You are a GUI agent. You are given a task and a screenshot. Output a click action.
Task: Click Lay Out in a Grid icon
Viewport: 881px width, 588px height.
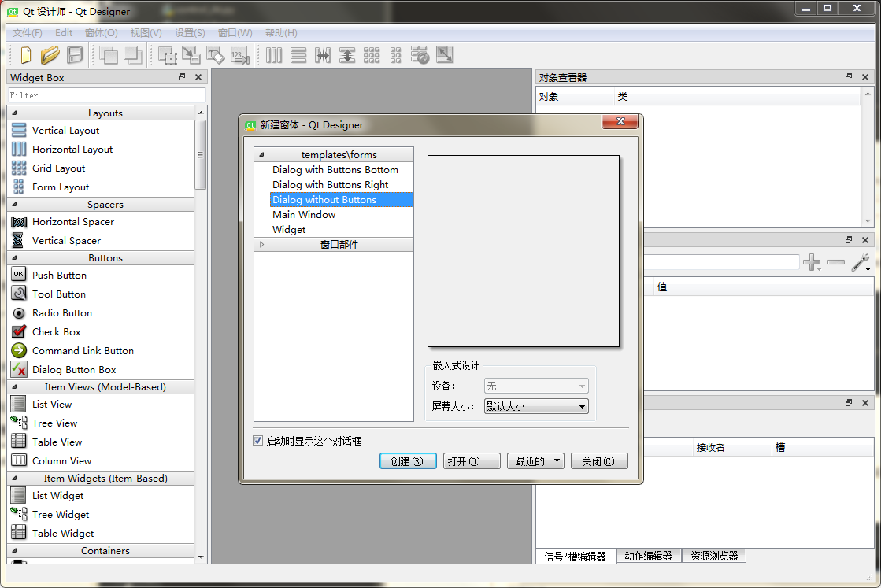click(372, 55)
